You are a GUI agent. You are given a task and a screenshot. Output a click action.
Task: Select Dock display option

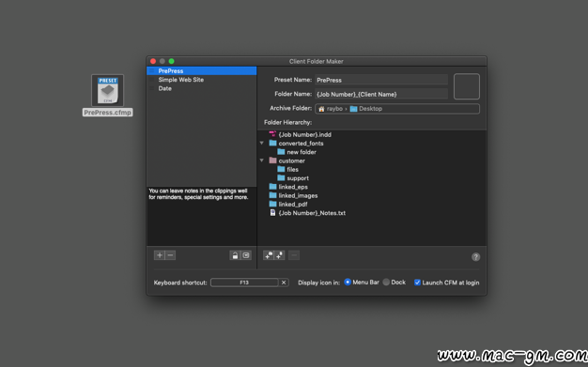point(386,282)
